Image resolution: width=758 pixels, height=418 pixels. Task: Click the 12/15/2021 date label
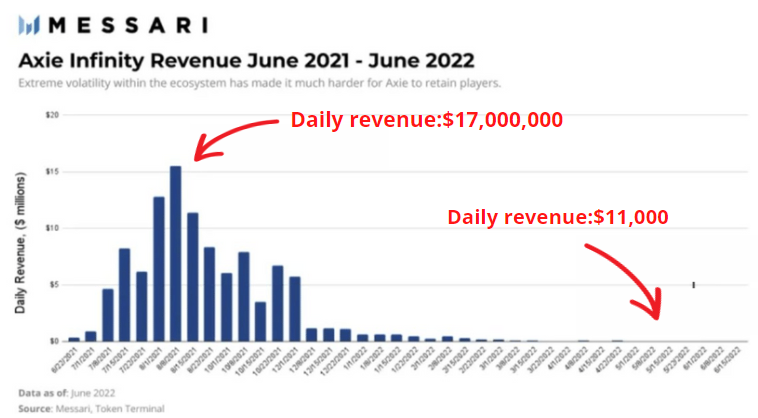pos(319,360)
